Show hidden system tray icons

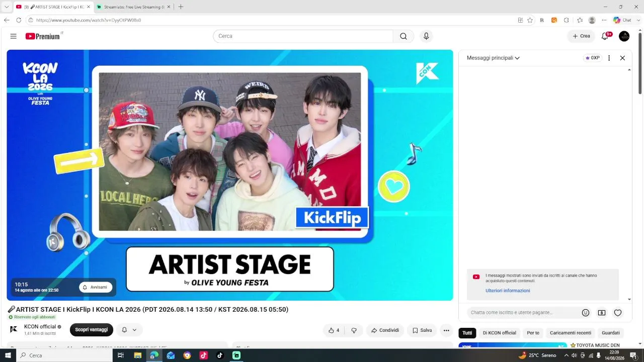pos(566,355)
